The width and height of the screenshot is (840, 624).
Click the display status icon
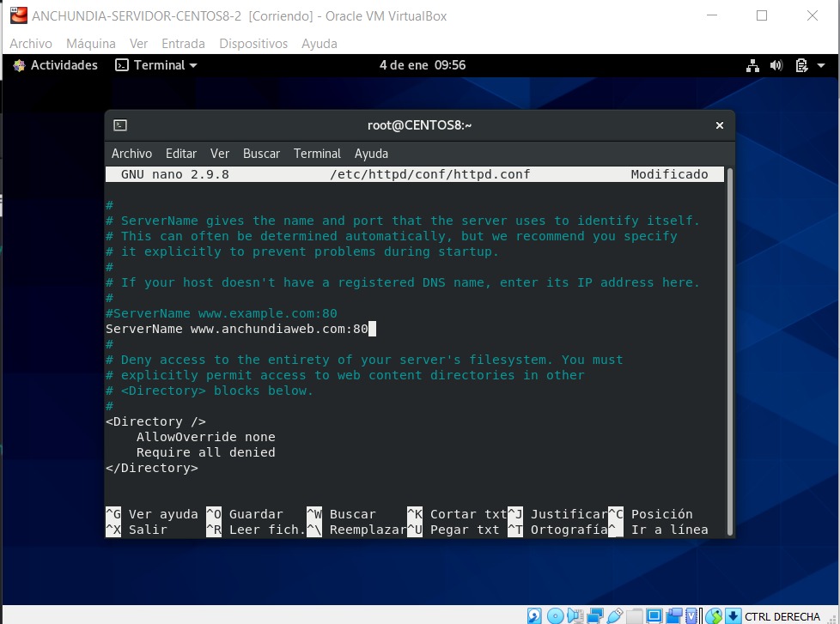click(x=654, y=616)
